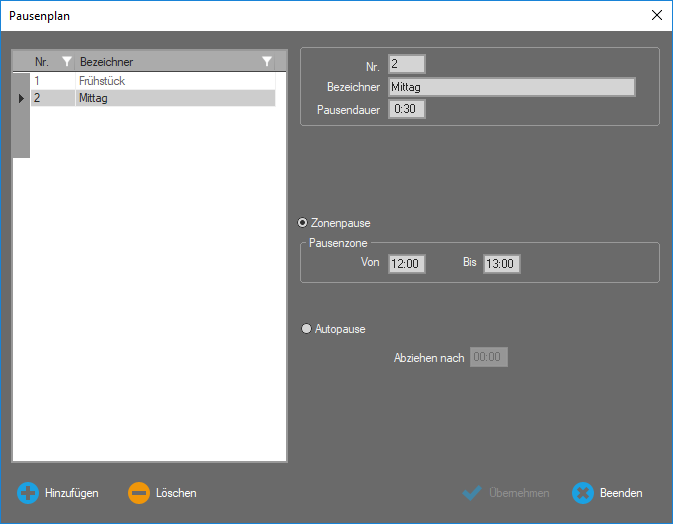Select the Zonenpause radio button
This screenshot has height=524, width=673.
click(303, 223)
